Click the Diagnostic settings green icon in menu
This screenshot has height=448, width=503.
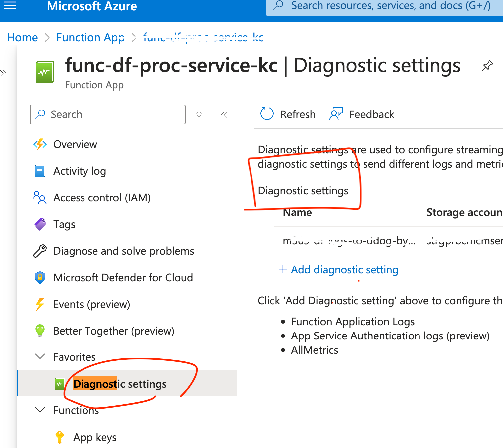pos(60,384)
